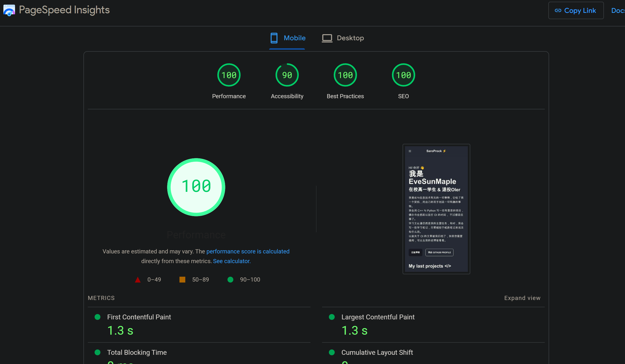Click the green 90–100 legend dot
The width and height of the screenshot is (625, 364).
click(x=230, y=280)
